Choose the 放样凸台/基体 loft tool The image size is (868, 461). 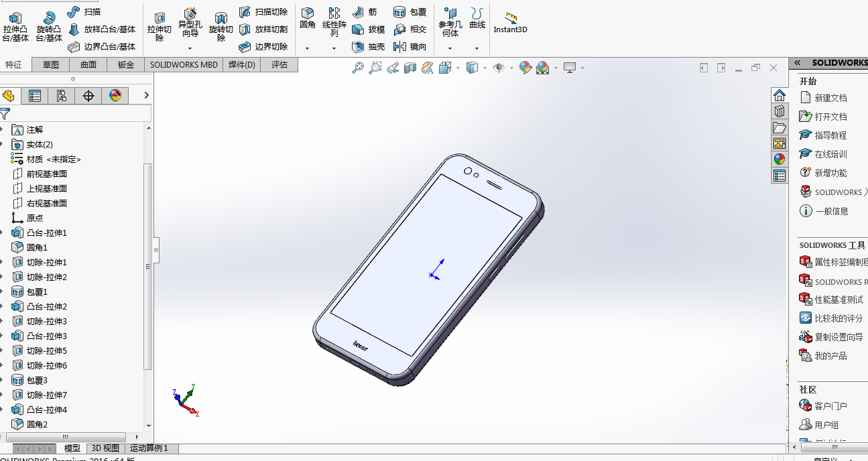pos(102,29)
